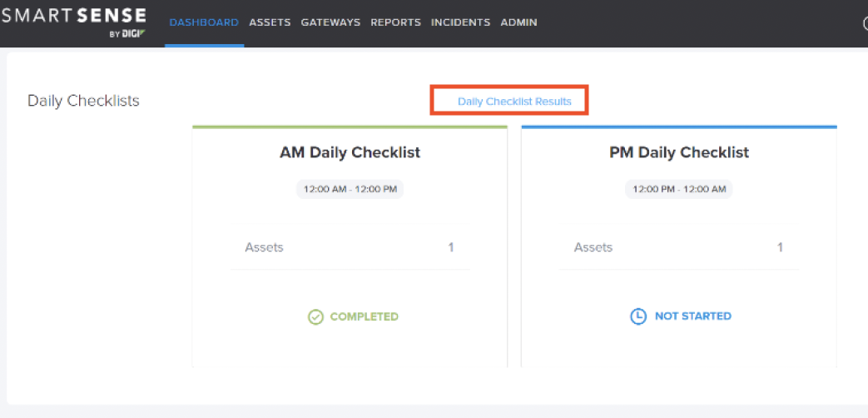Click asset count 1 in AM checklist
Image resolution: width=868 pixels, height=418 pixels.
[x=451, y=247]
